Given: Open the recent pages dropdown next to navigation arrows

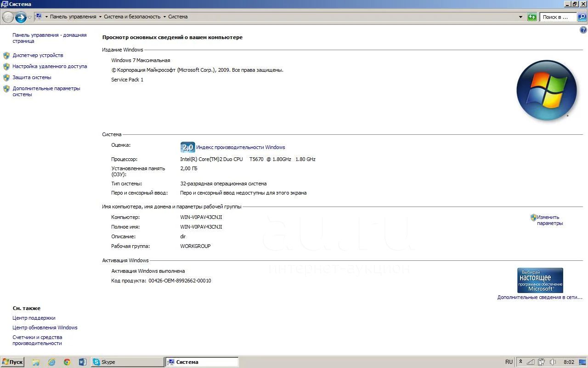Looking at the screenshot, I should (x=30, y=17).
